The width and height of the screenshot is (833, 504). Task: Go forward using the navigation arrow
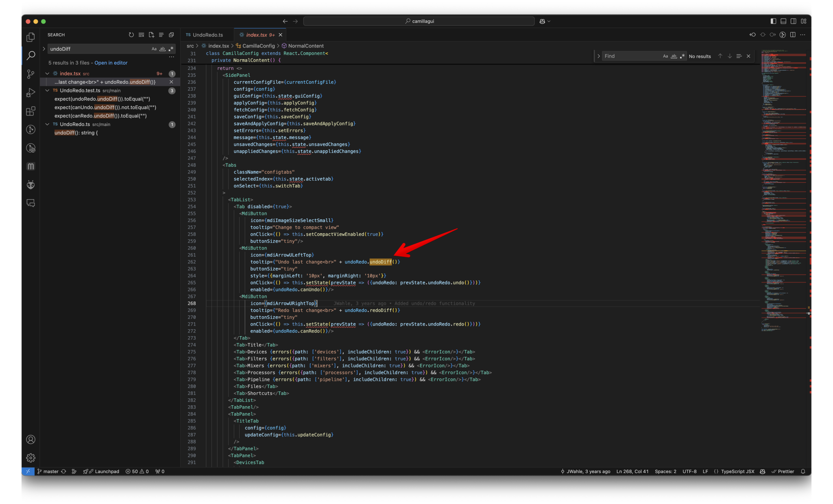296,21
